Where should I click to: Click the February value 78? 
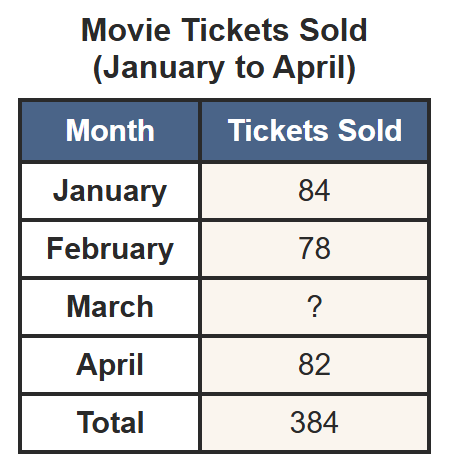pos(314,249)
